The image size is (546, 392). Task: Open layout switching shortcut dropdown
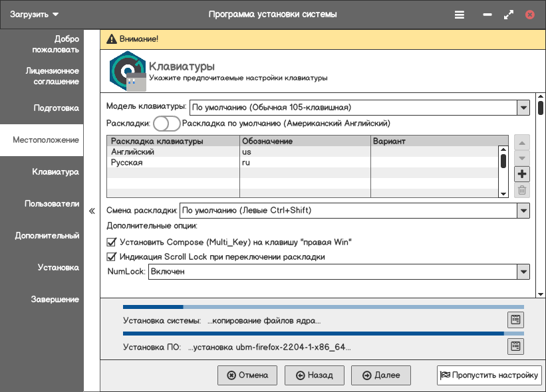[523, 211]
